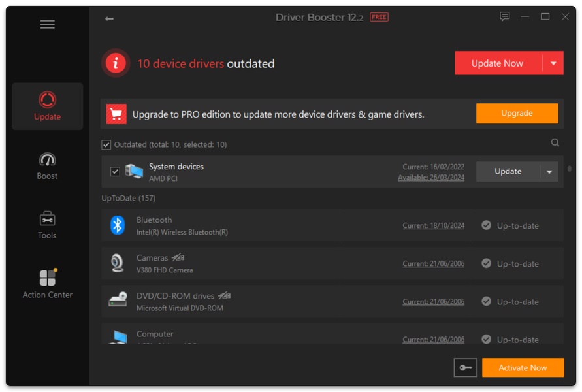582x392 pixels.
Task: Click the orange Upgrade button
Action: pyautogui.click(x=516, y=113)
